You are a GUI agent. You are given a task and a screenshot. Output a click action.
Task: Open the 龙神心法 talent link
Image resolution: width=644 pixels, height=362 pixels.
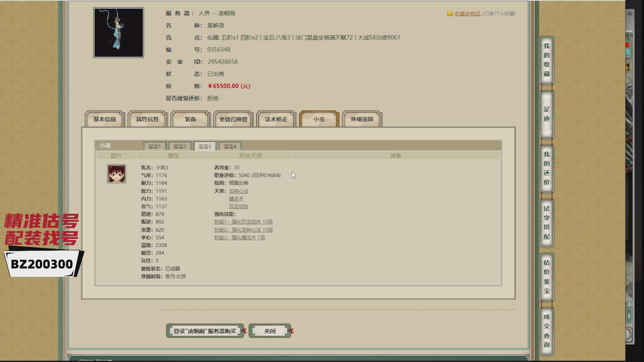tap(238, 191)
